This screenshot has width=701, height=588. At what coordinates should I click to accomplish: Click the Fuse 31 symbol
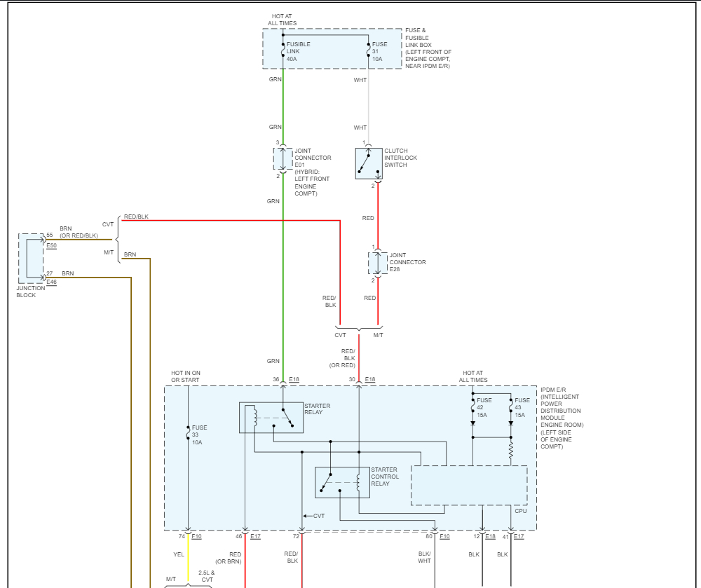369,50
